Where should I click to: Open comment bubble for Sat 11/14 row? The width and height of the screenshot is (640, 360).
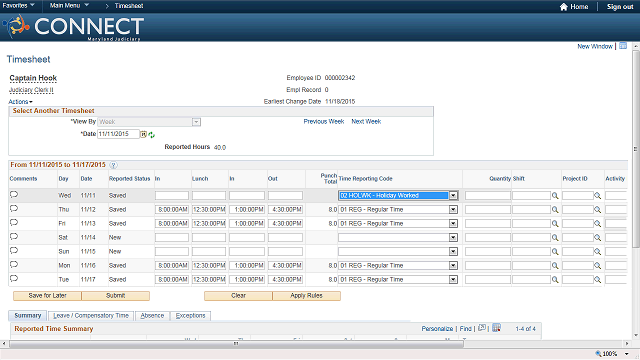pos(14,236)
